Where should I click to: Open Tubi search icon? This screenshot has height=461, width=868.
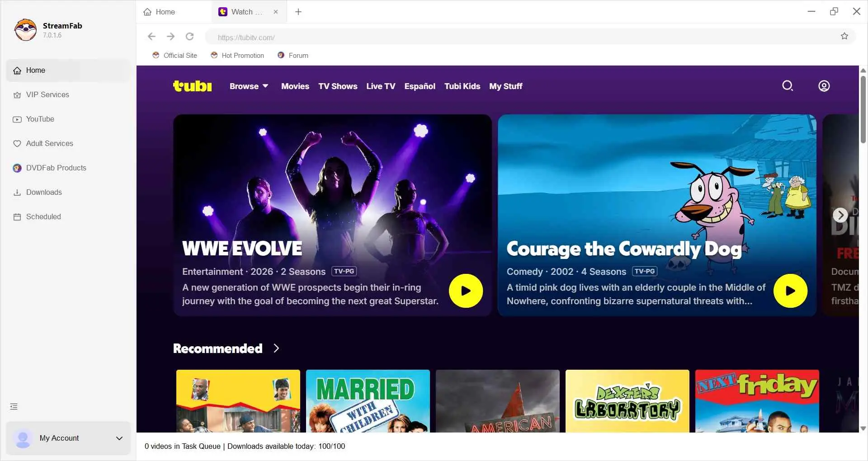tap(788, 86)
